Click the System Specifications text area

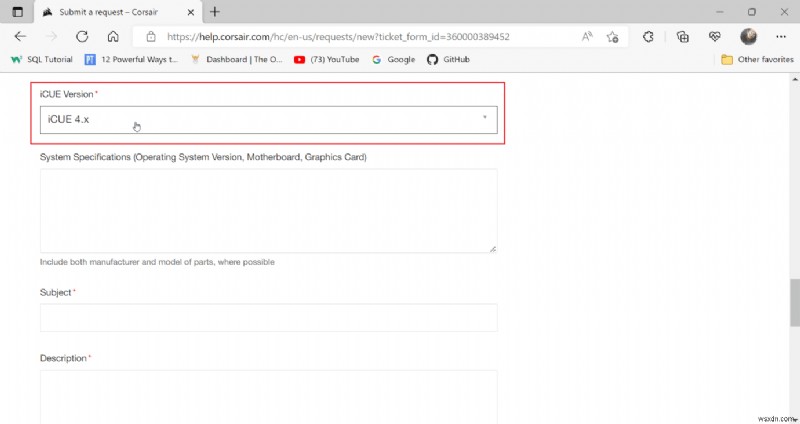click(268, 211)
